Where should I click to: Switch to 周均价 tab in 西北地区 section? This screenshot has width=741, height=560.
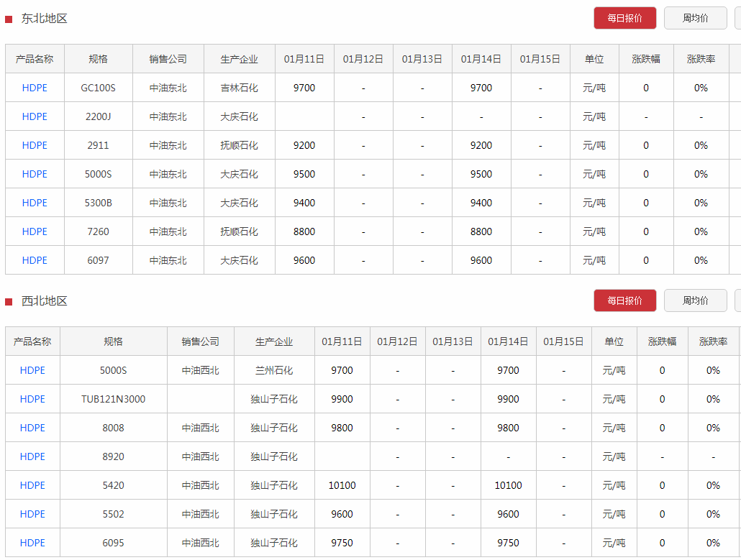point(695,300)
